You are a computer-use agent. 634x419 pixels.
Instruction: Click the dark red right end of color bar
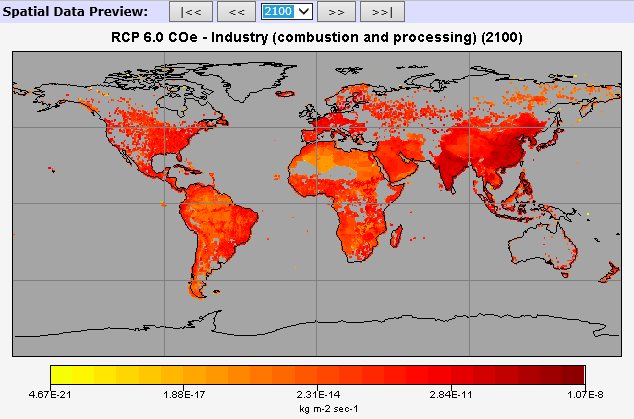pyautogui.click(x=575, y=375)
